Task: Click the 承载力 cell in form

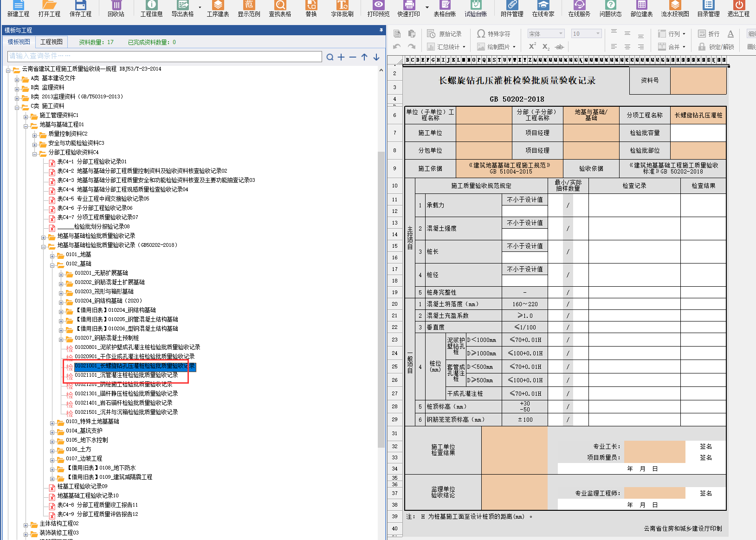Action: click(x=463, y=205)
